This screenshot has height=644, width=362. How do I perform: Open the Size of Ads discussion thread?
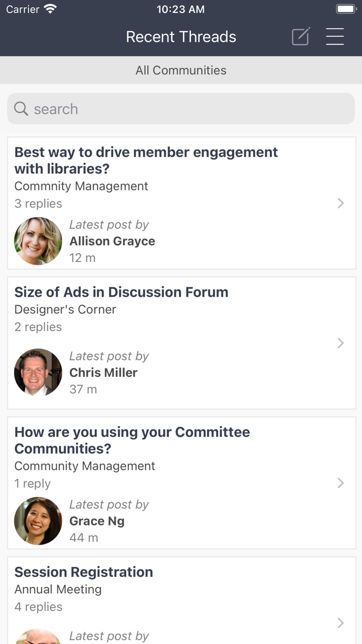click(x=121, y=292)
